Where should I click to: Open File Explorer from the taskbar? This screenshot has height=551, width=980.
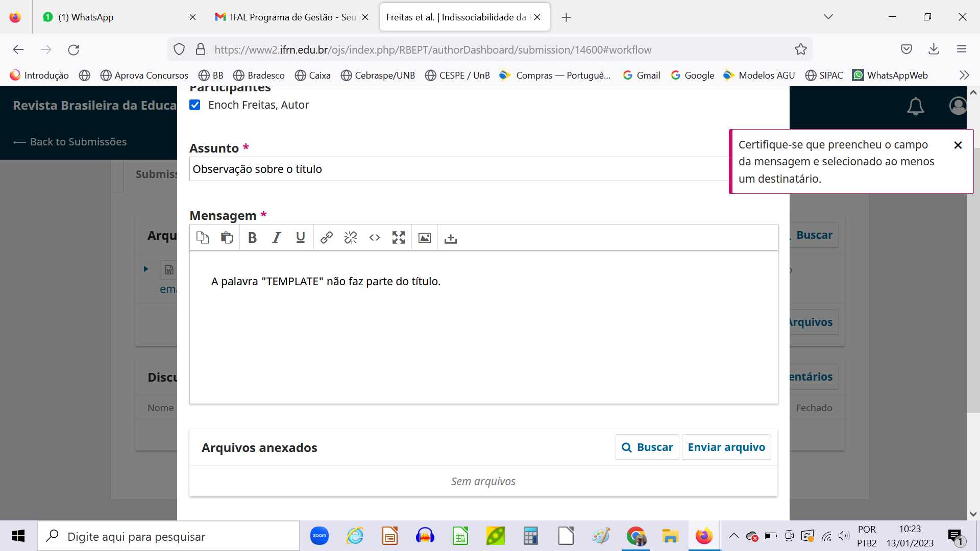point(670,536)
